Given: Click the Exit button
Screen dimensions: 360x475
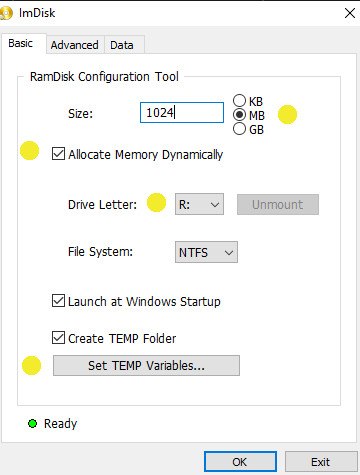Looking at the screenshot, I should (321, 462).
